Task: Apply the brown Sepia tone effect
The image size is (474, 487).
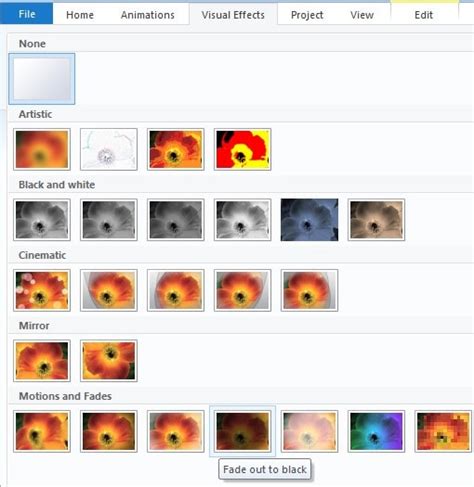Action: coord(376,220)
